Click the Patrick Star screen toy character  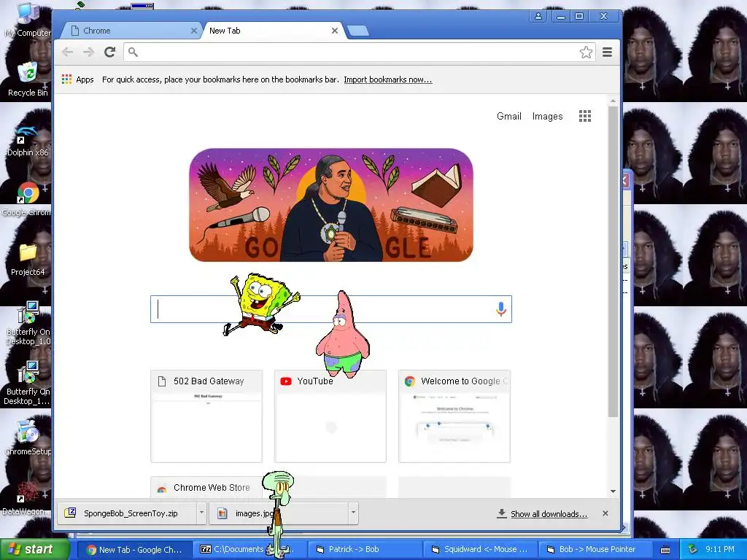point(343,334)
